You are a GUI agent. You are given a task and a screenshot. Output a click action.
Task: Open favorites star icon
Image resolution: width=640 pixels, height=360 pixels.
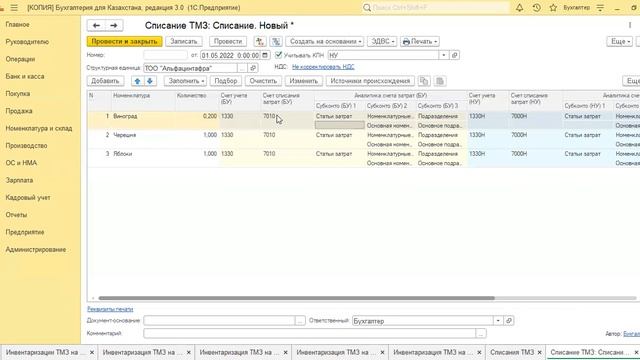coord(553,8)
